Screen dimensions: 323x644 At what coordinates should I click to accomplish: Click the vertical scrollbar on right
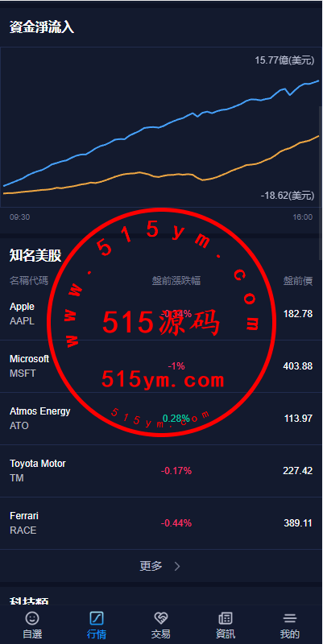click(321, 183)
